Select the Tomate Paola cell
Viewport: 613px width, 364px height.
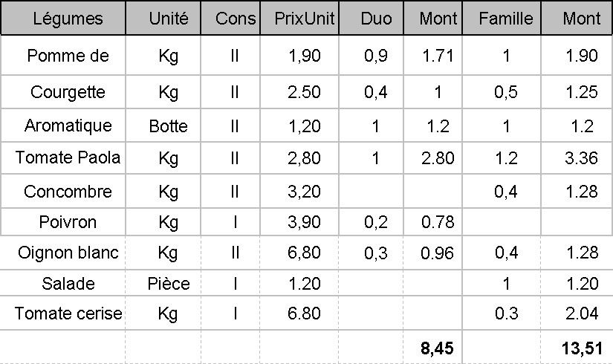coord(68,157)
